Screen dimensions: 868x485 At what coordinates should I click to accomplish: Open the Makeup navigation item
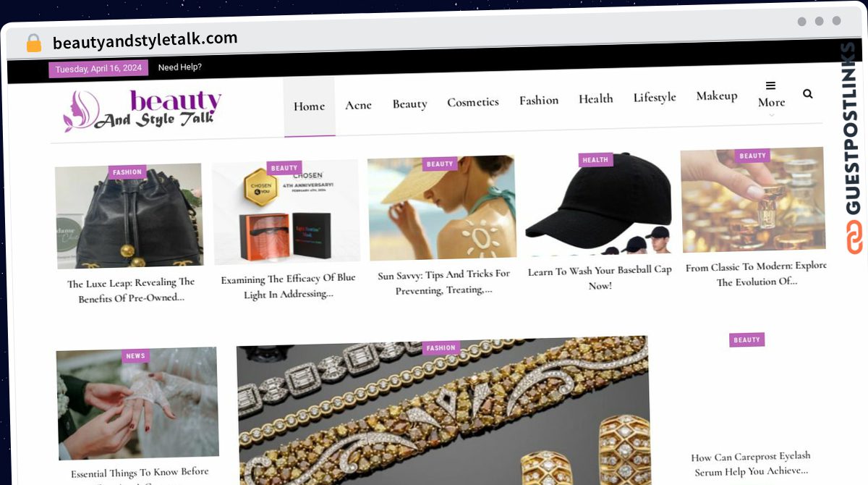tap(717, 96)
